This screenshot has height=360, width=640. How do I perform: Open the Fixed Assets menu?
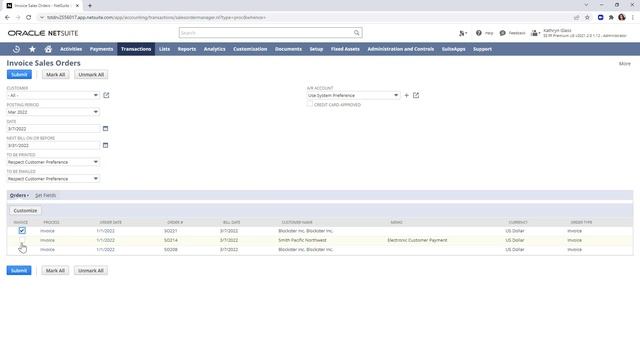point(345,49)
